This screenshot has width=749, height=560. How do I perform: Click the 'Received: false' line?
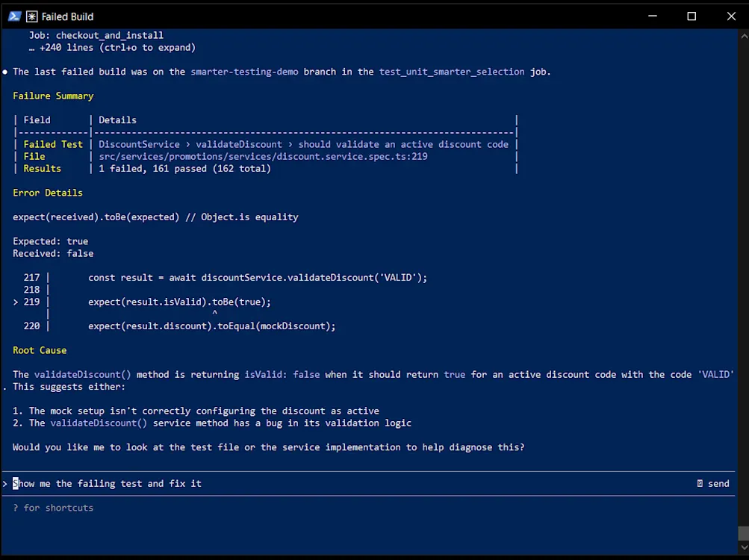pos(53,253)
